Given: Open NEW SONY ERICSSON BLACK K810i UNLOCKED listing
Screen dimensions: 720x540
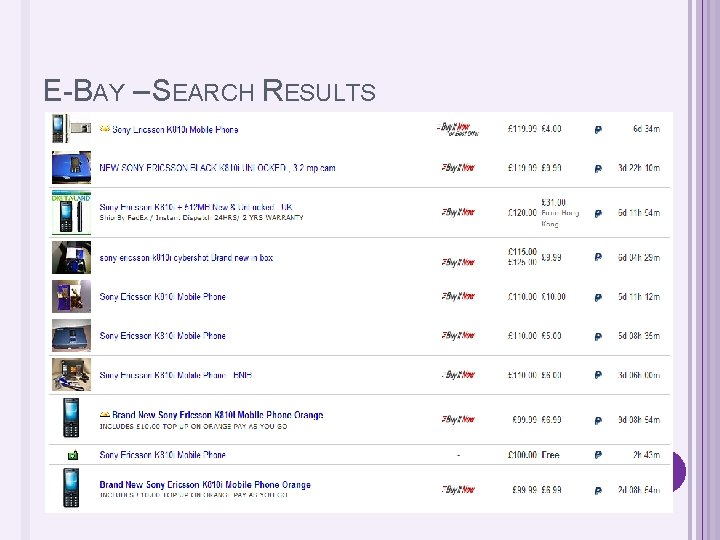Looking at the screenshot, I should tap(217, 168).
